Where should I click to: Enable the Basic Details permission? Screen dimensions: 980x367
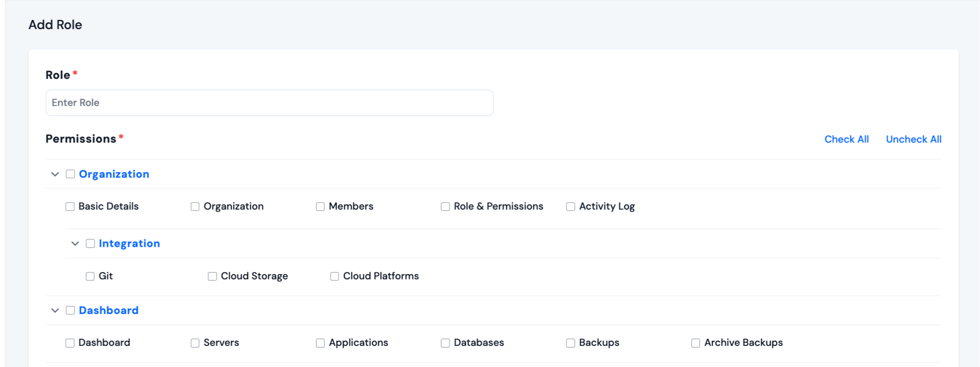point(70,207)
